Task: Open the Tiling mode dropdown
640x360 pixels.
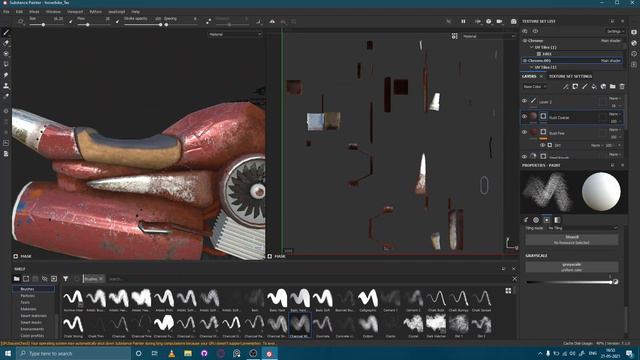Action: 582,228
